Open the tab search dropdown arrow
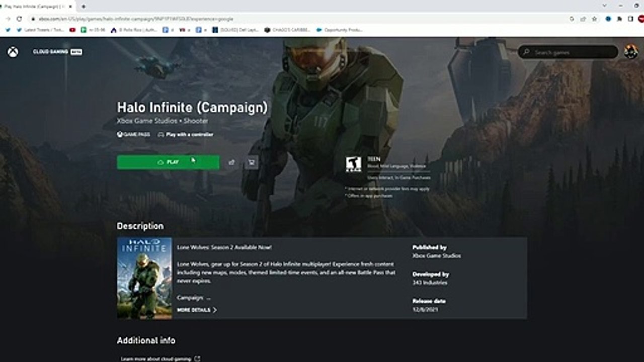The width and height of the screenshot is (644, 362). coord(604,6)
